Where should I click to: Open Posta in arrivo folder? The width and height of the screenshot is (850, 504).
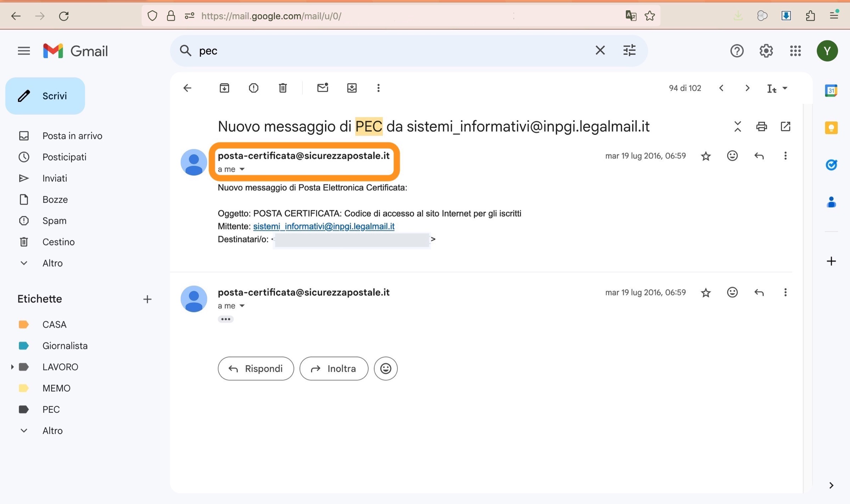tap(72, 136)
